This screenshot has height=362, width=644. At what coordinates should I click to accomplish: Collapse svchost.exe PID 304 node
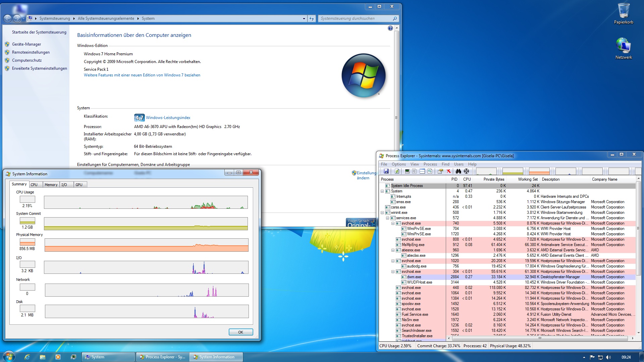click(x=393, y=272)
